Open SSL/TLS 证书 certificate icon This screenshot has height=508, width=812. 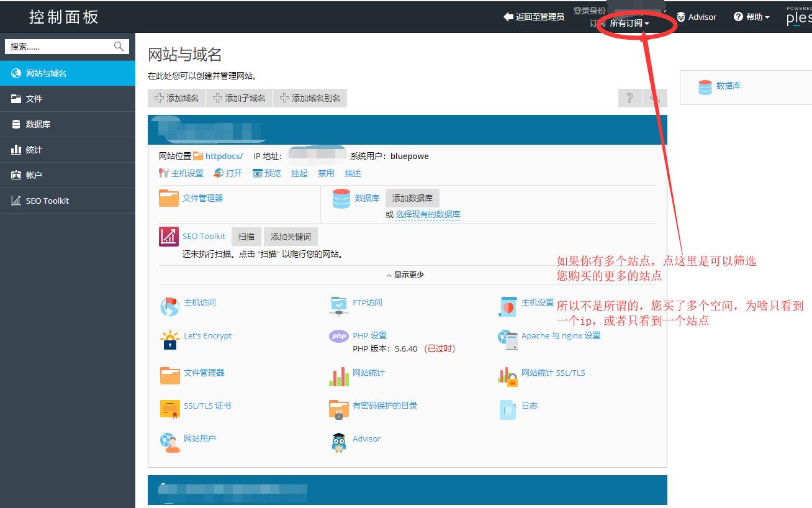(x=170, y=409)
